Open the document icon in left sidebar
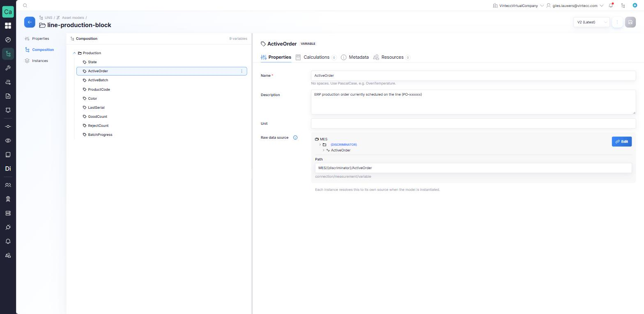Screen dimensions: 644x314 (x=8, y=96)
